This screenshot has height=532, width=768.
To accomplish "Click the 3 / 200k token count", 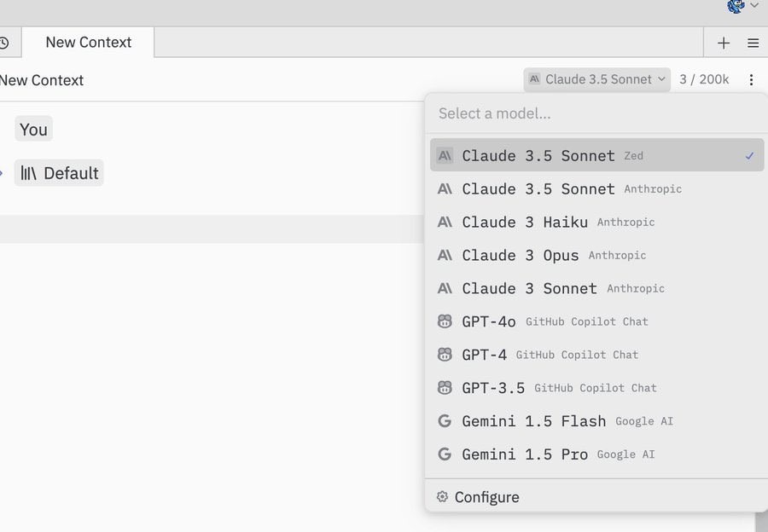I will [704, 79].
